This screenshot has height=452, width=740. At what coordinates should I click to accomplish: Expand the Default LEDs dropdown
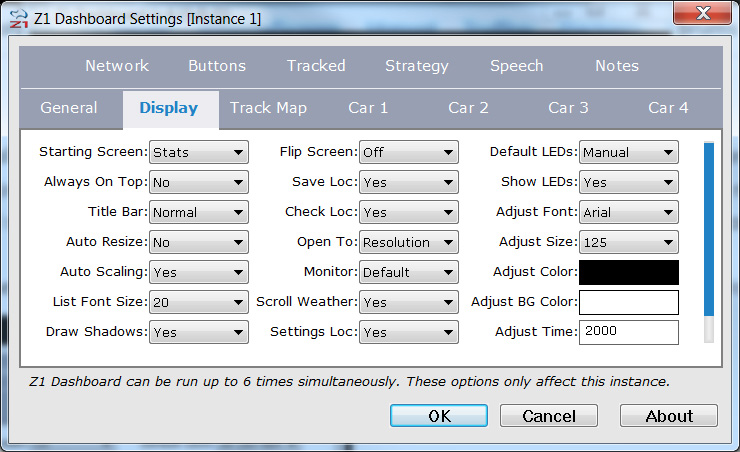(x=629, y=152)
